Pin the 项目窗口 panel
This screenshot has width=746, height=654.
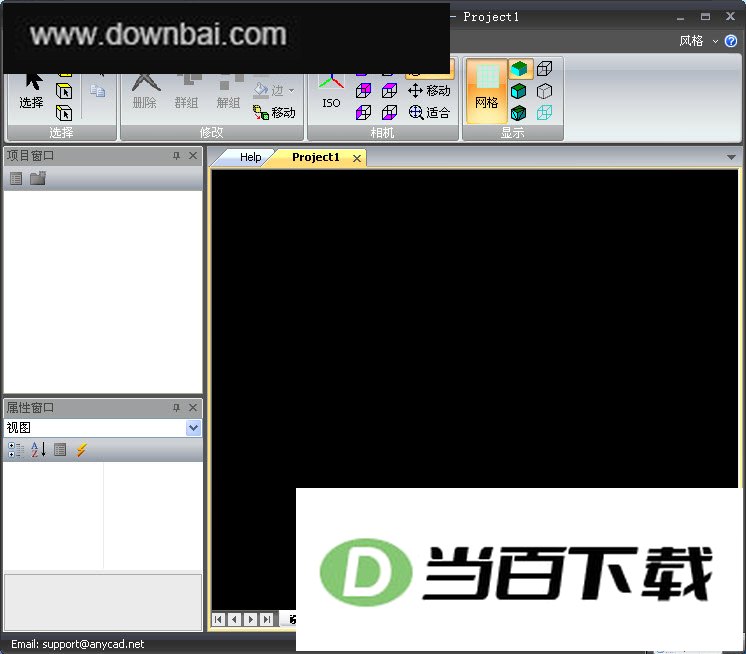point(177,156)
